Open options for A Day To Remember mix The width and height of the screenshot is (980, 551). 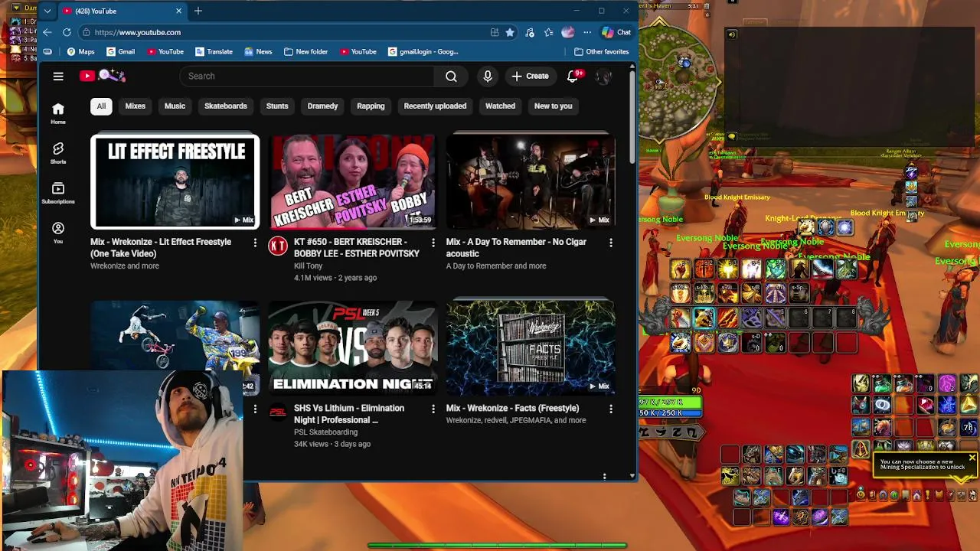click(610, 243)
